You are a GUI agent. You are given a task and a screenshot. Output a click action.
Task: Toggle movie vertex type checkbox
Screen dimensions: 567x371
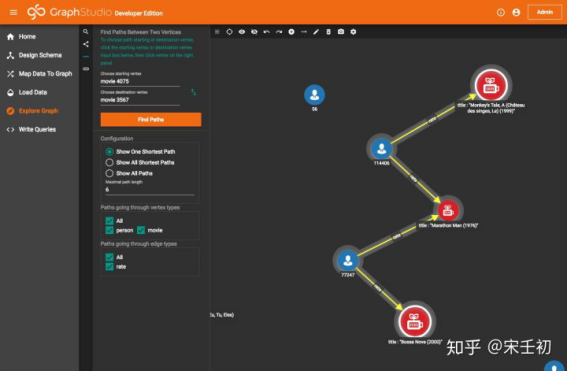[141, 230]
